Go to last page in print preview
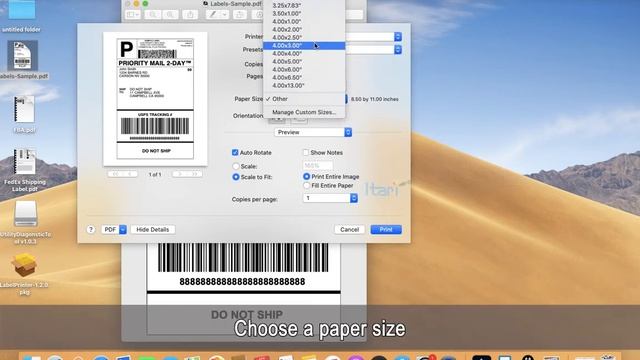The height and width of the screenshot is (360, 640). (x=195, y=174)
